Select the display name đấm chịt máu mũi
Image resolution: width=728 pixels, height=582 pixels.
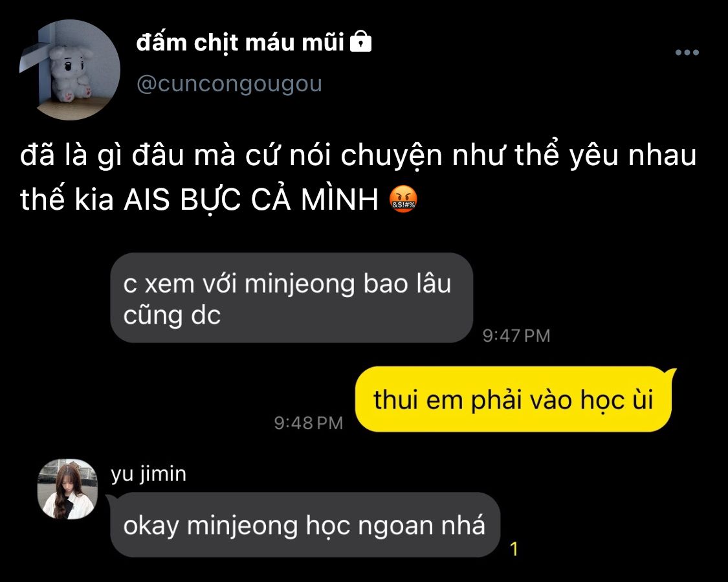pos(240,43)
